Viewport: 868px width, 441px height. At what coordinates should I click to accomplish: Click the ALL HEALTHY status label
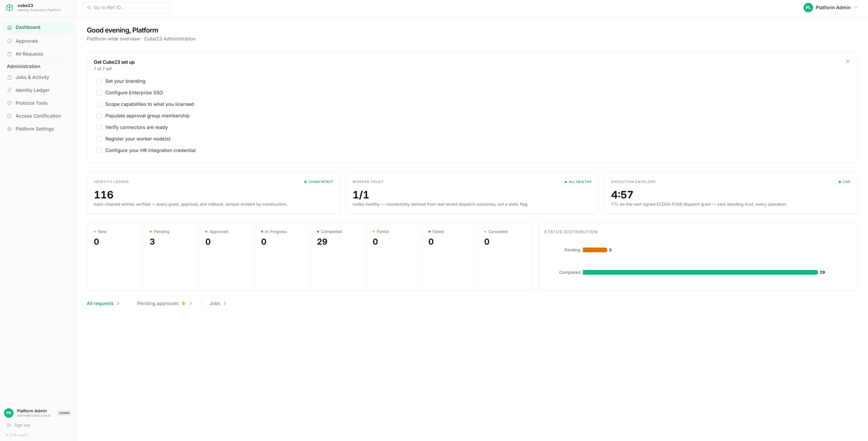pyautogui.click(x=578, y=182)
